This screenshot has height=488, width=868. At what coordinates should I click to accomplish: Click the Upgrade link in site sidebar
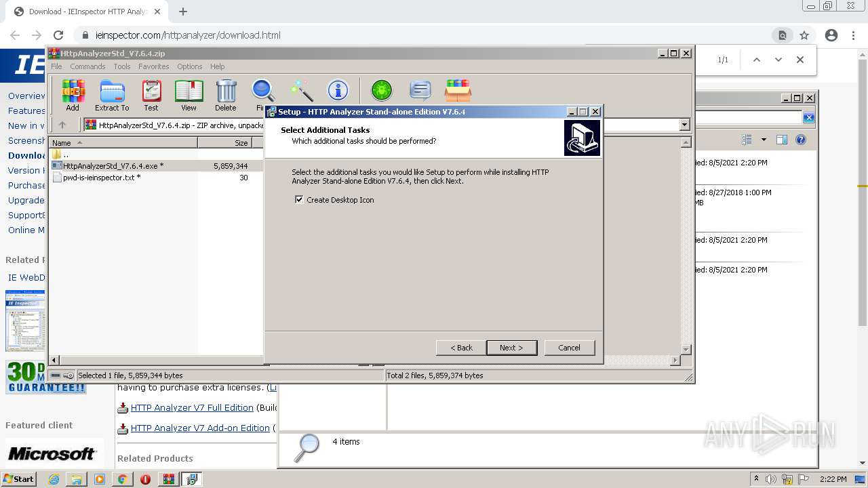click(x=26, y=200)
